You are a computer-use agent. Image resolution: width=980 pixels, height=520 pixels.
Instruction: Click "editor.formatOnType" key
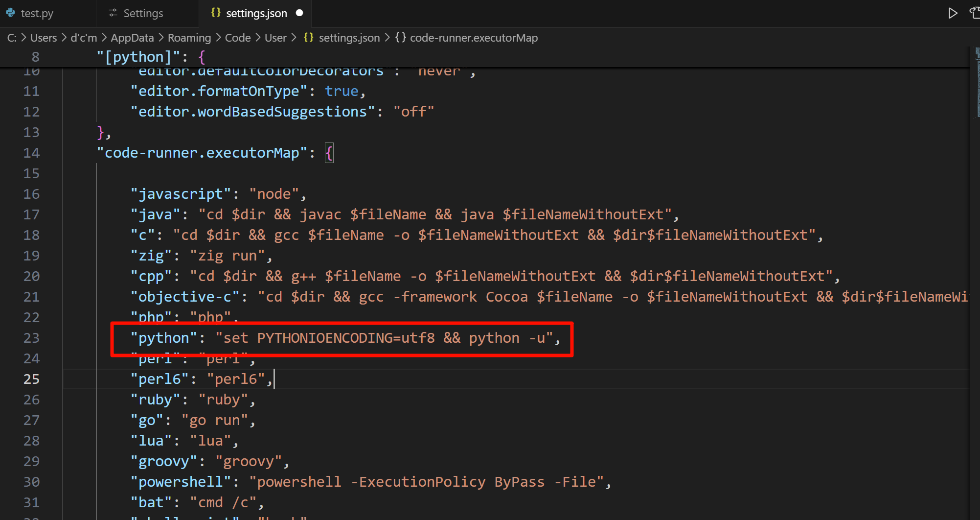[x=219, y=91]
